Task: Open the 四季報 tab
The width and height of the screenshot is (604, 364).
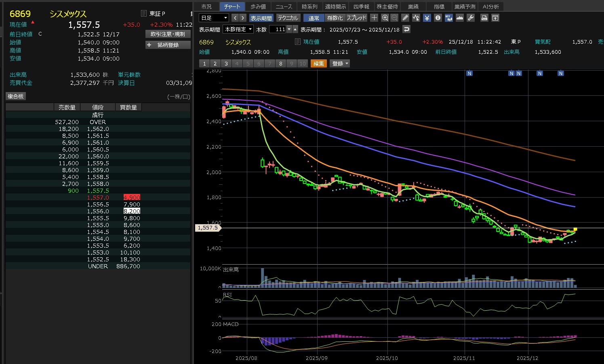Action: (x=361, y=6)
